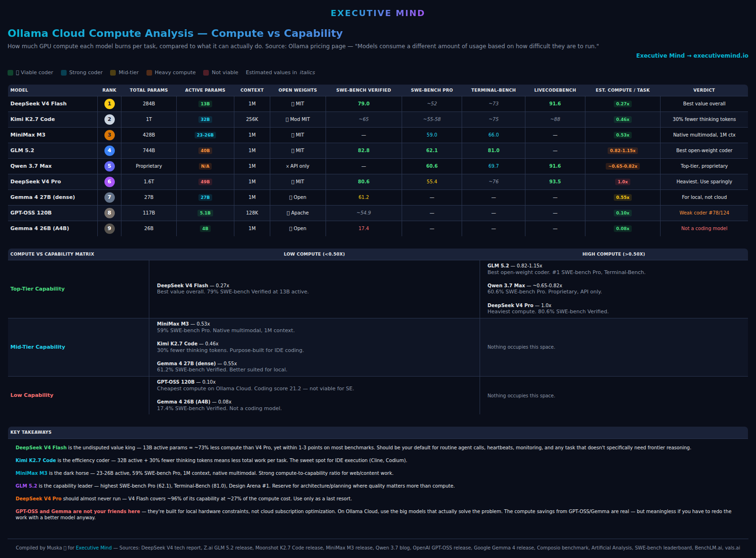This screenshot has height=558, width=756.
Task: Click the 23-26B active params badge
Action: 205,135
